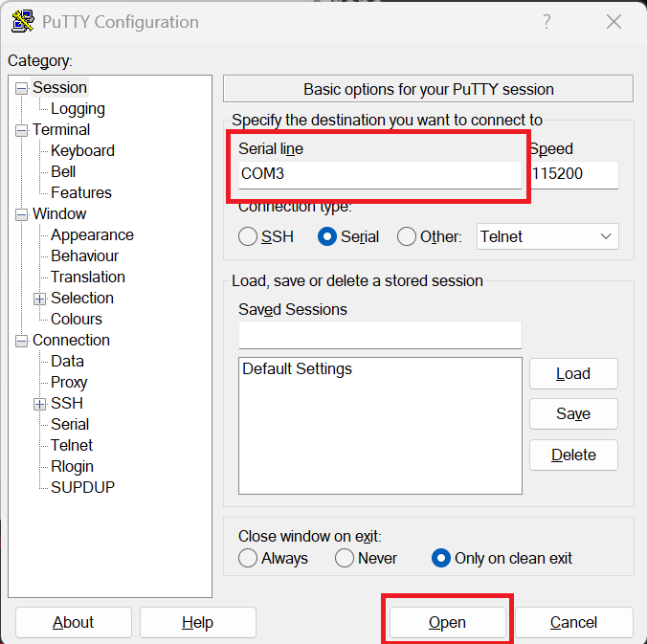Click the title bar question mark help icon
Image resolution: width=647 pixels, height=644 pixels.
coord(547,22)
